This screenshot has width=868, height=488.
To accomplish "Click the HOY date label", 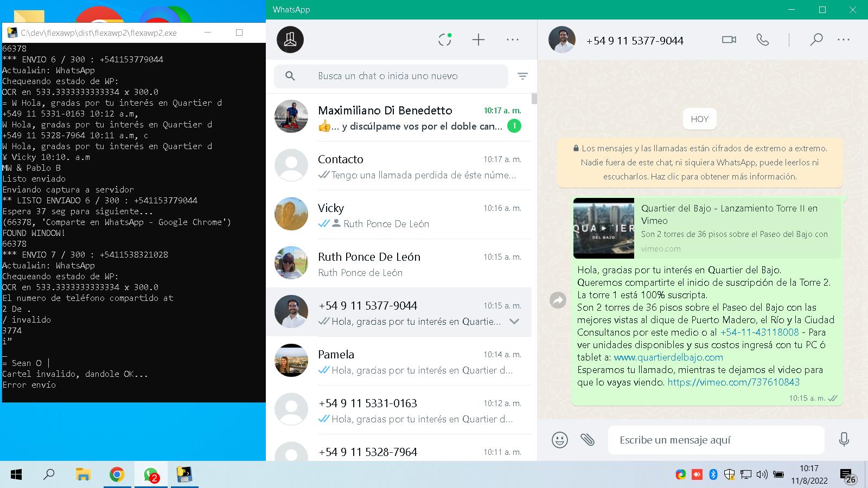I will coord(700,119).
